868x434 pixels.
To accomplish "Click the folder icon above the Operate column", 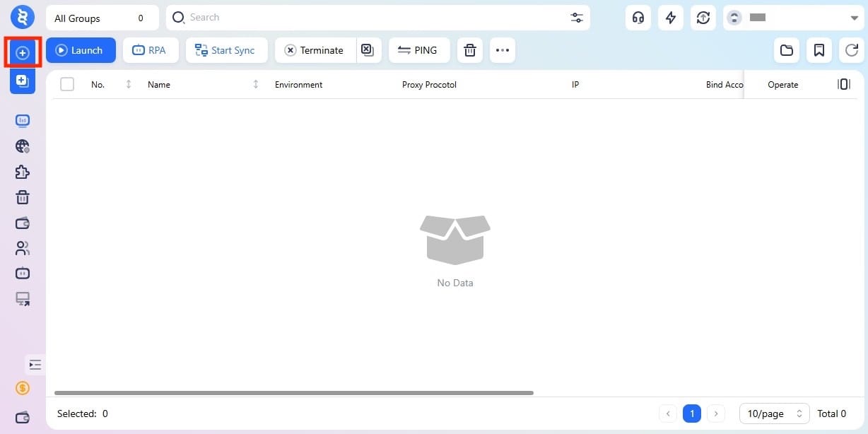I will point(787,50).
